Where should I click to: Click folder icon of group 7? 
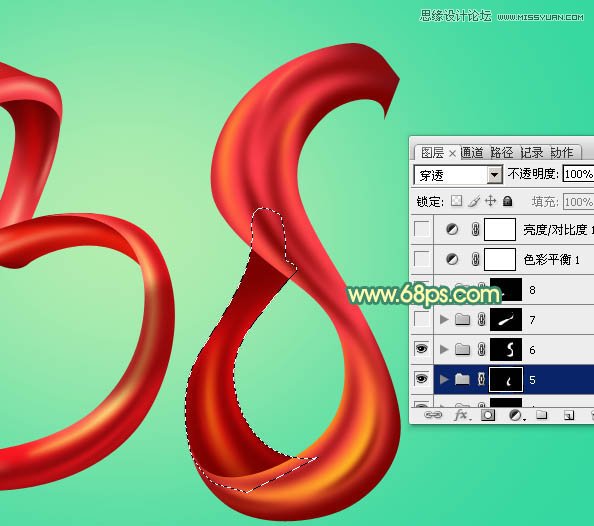click(462, 319)
